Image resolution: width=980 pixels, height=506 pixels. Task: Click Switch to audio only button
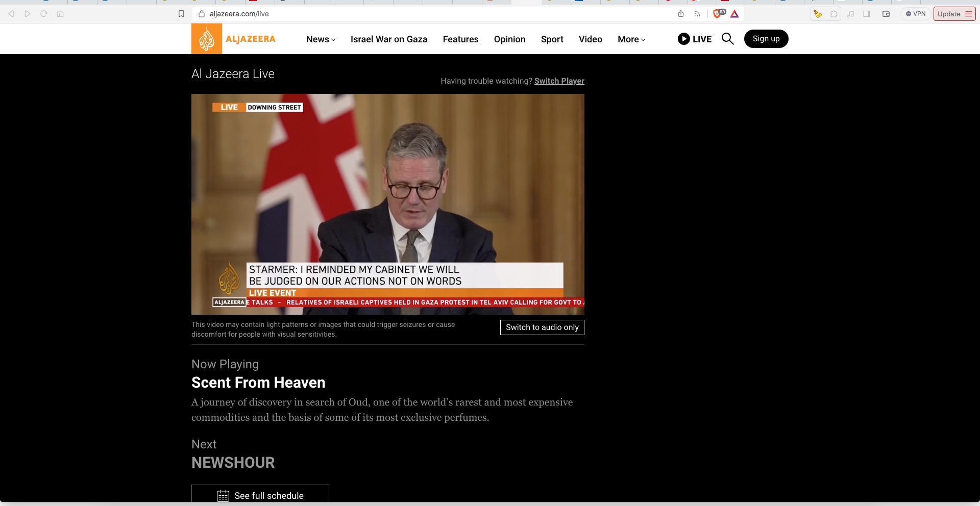(x=542, y=327)
